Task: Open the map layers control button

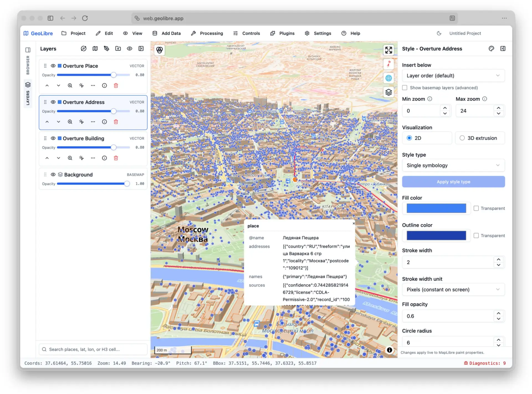Action: coord(388,92)
